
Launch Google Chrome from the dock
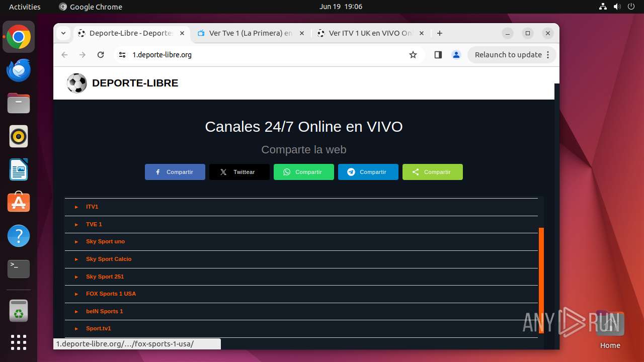click(x=19, y=37)
